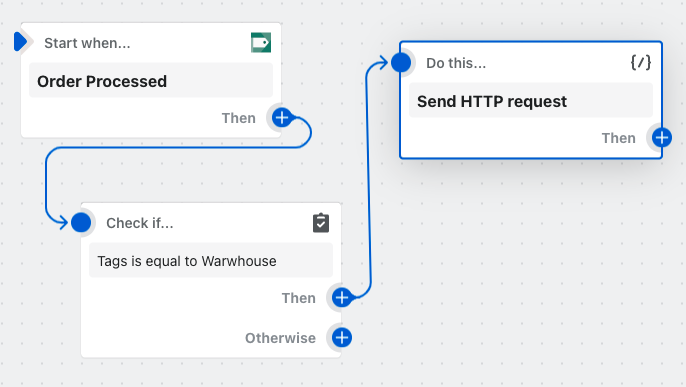The image size is (686, 387).
Task: Click the Start when... card header
Action: click(x=88, y=43)
